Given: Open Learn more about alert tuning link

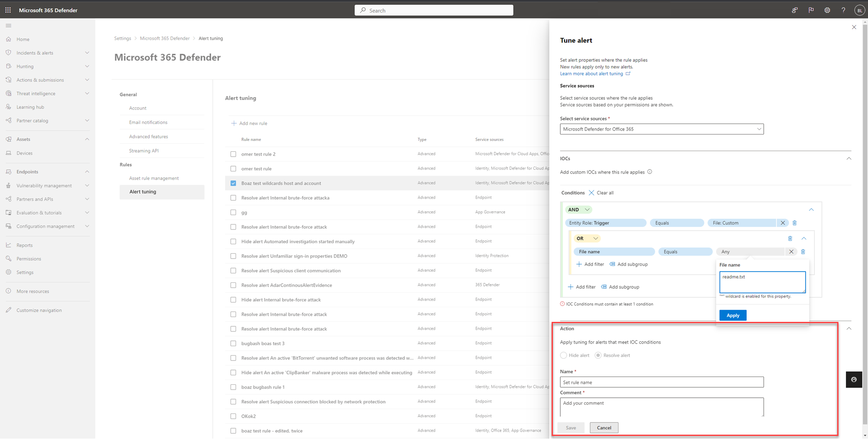Looking at the screenshot, I should pos(595,74).
